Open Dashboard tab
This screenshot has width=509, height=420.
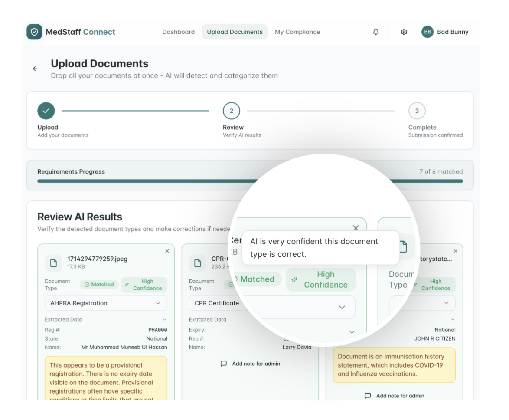[179, 32]
